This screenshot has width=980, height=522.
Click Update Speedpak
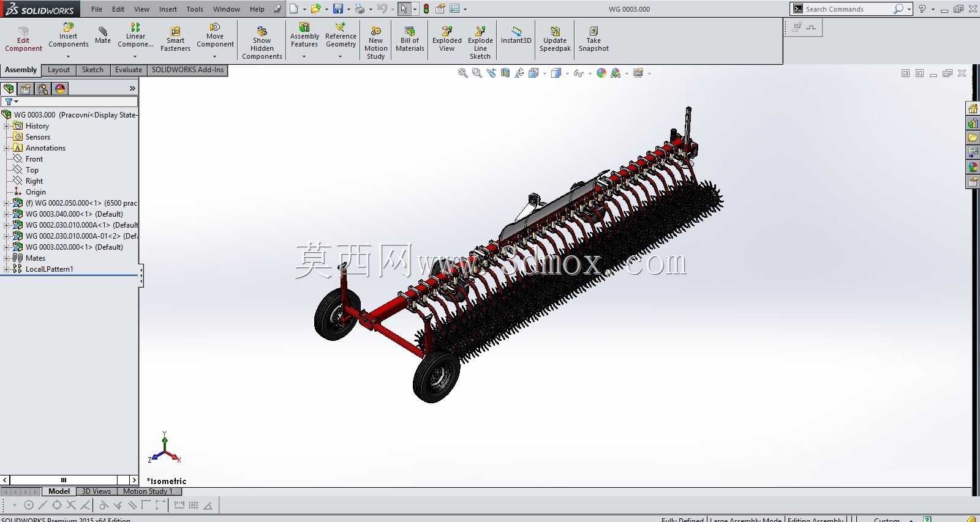(555, 39)
